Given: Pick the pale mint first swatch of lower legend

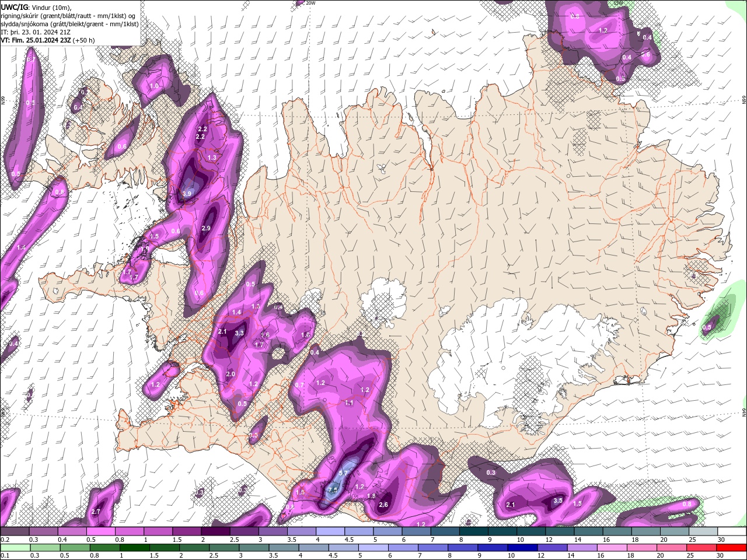Looking at the screenshot, I should pyautogui.click(x=15, y=548).
